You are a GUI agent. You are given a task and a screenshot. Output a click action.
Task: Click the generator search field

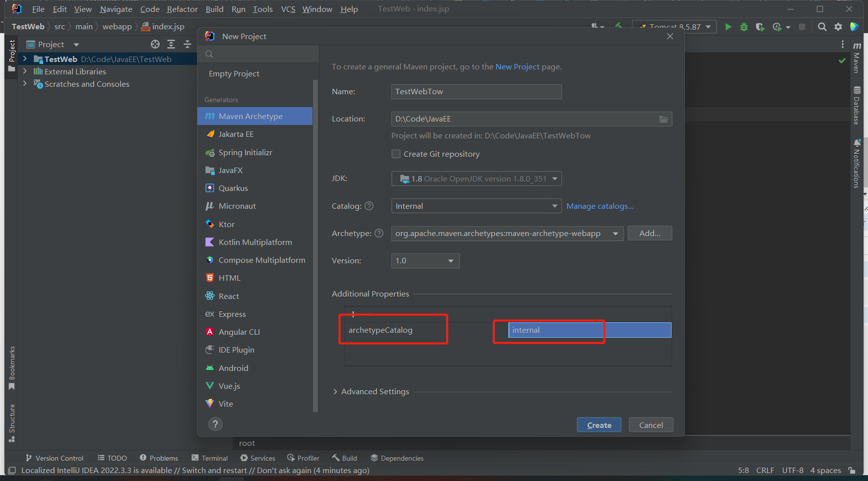[x=258, y=54]
